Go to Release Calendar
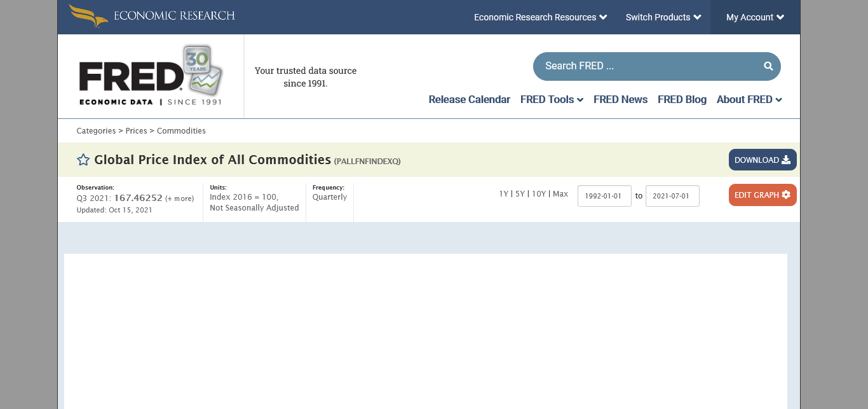Screen dimensions: 868x409 pyautogui.click(x=469, y=99)
